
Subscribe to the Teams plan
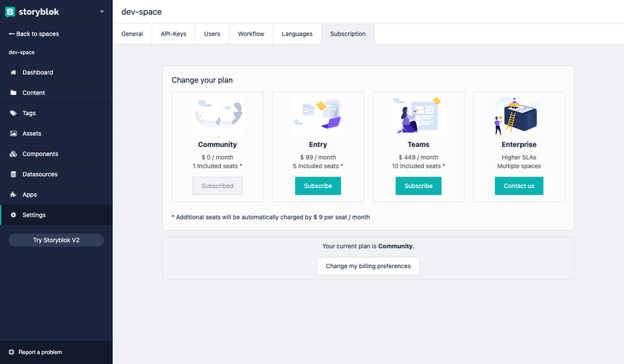418,186
